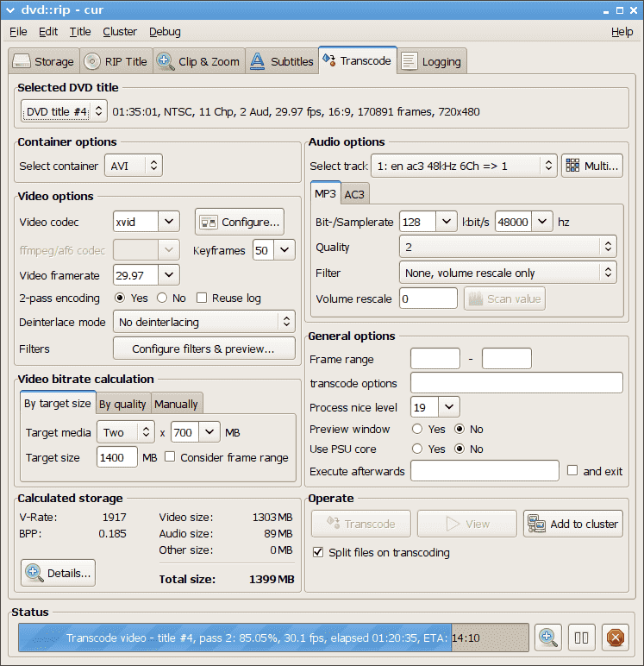
Task: Open the Deinterlace mode selector
Action: tap(203, 322)
